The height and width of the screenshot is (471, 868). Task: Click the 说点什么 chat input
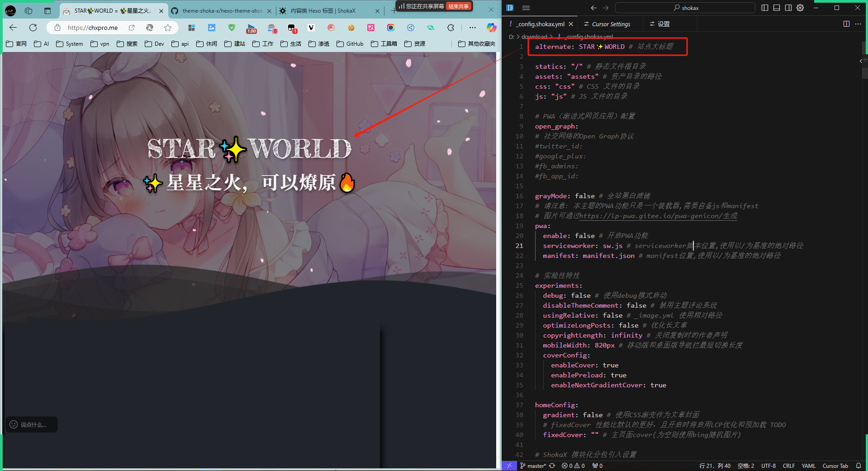32,424
